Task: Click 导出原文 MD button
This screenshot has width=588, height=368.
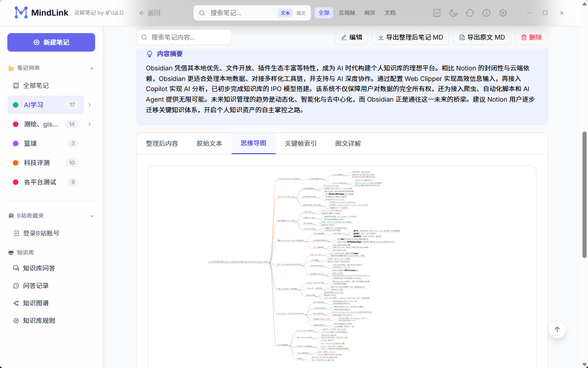Action: (482, 37)
